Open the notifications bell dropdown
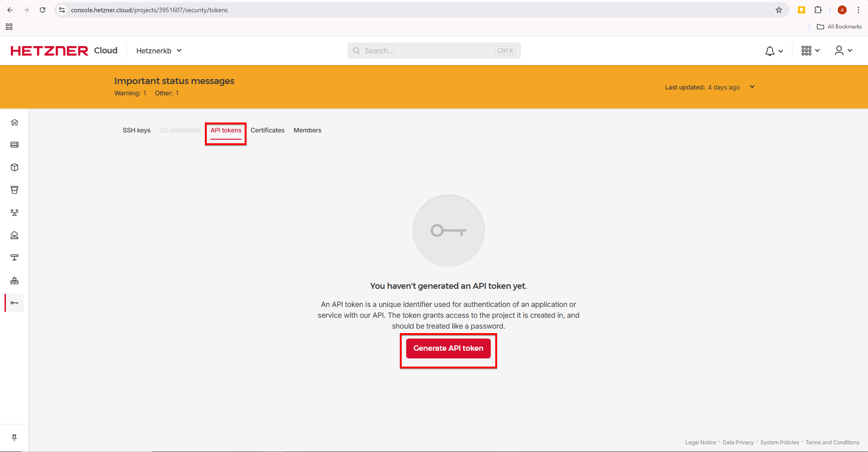Viewport: 868px width, 452px height. (x=773, y=51)
